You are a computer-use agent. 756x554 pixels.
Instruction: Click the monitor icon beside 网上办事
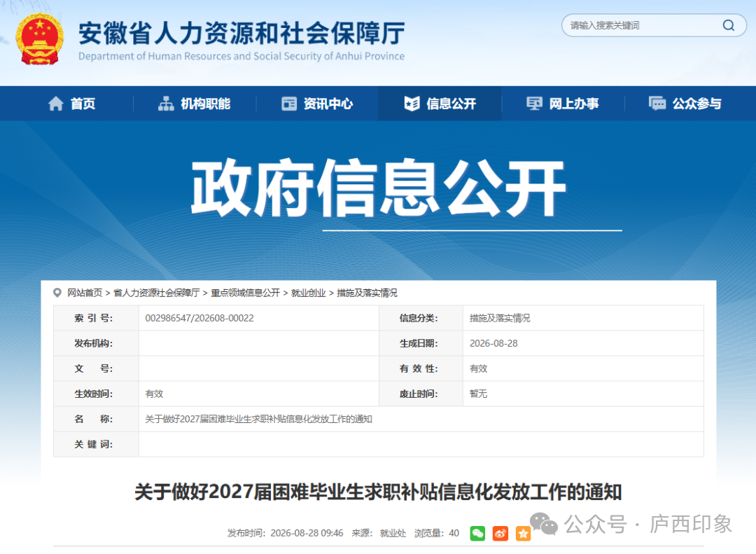(534, 103)
